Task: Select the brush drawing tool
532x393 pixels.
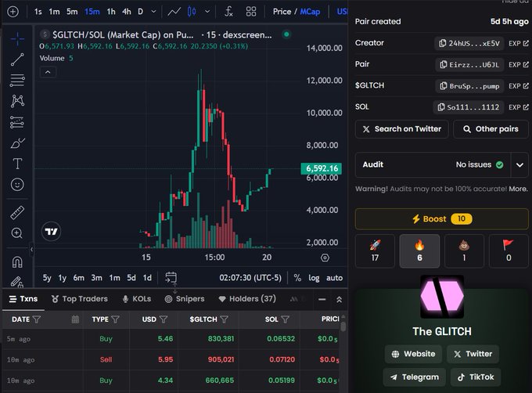Action: click(17, 143)
